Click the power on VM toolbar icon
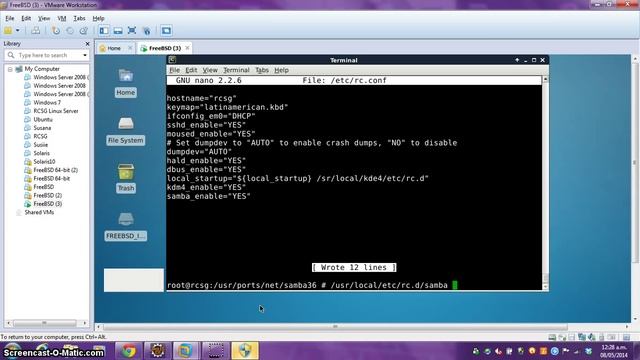The height and width of the screenshot is (360, 640). (8, 31)
